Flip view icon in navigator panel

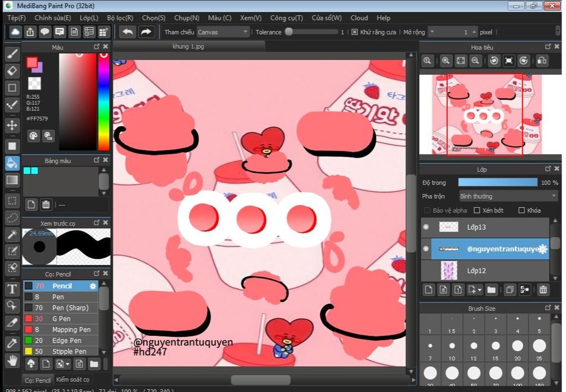tap(542, 61)
